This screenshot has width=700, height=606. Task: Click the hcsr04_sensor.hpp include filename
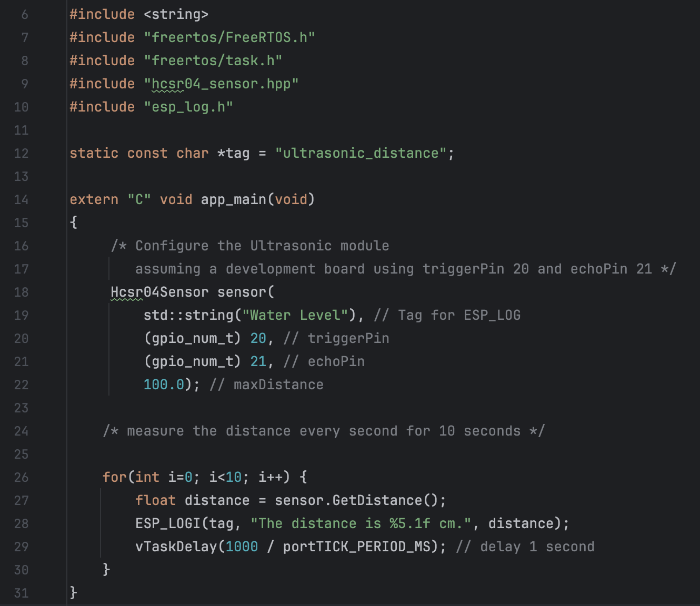click(221, 84)
